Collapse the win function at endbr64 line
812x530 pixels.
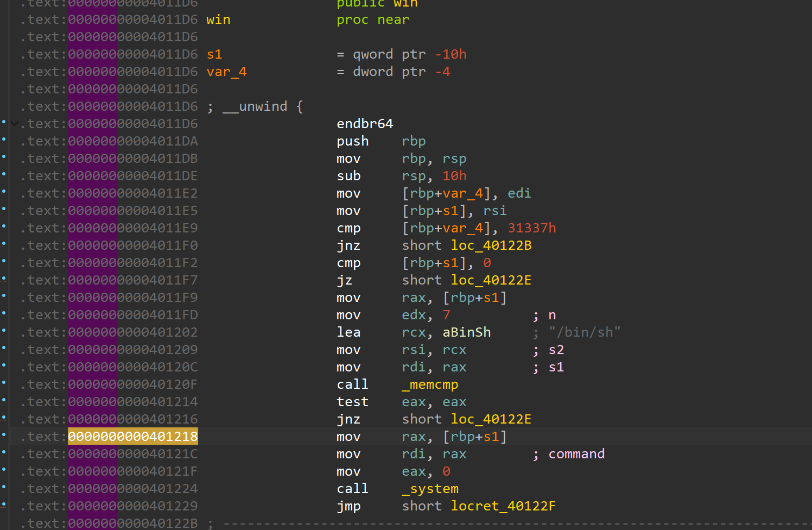tap(15, 124)
